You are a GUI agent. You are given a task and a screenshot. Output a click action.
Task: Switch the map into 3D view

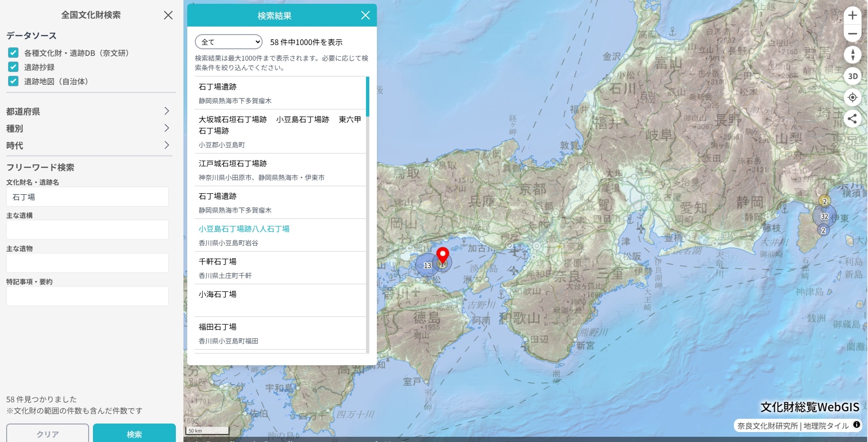[852, 76]
